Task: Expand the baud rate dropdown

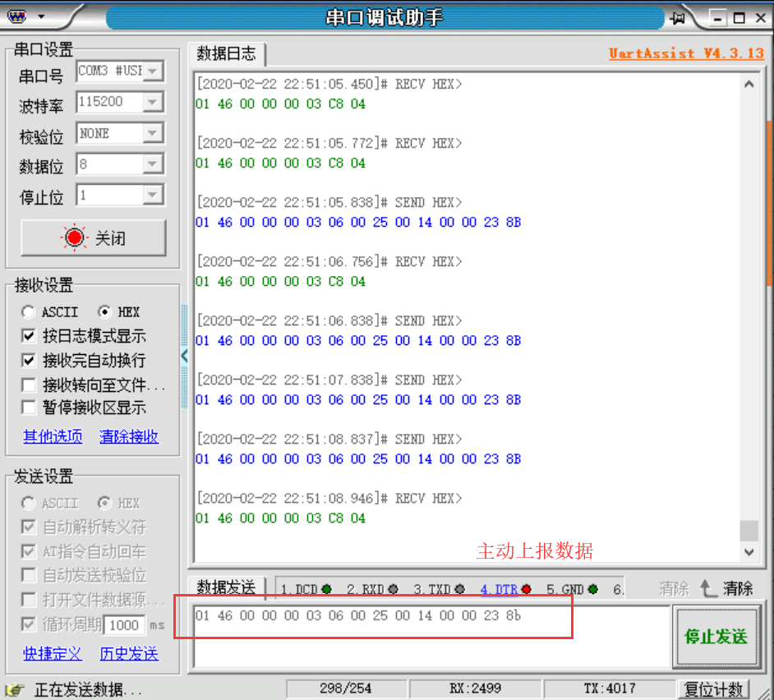Action: click(x=153, y=103)
